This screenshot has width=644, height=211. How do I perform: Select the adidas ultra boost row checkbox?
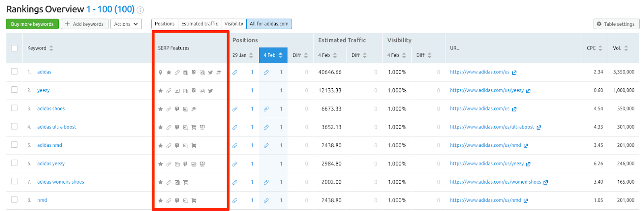[x=14, y=126]
